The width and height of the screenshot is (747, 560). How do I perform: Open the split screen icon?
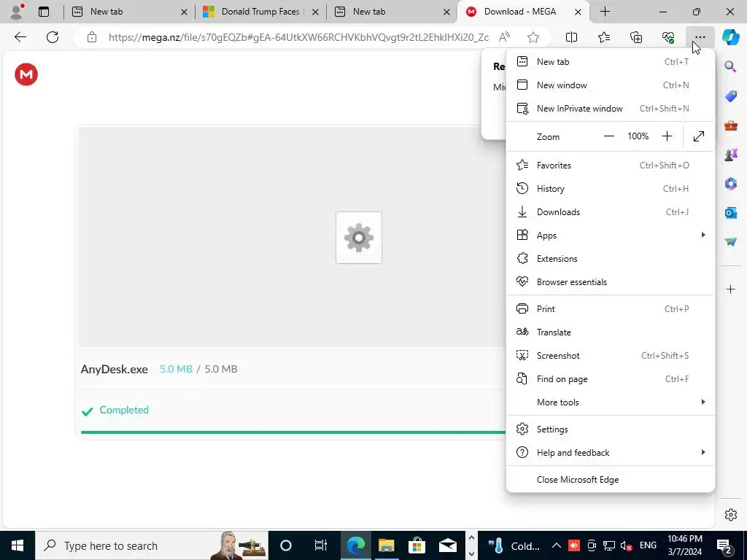(571, 37)
